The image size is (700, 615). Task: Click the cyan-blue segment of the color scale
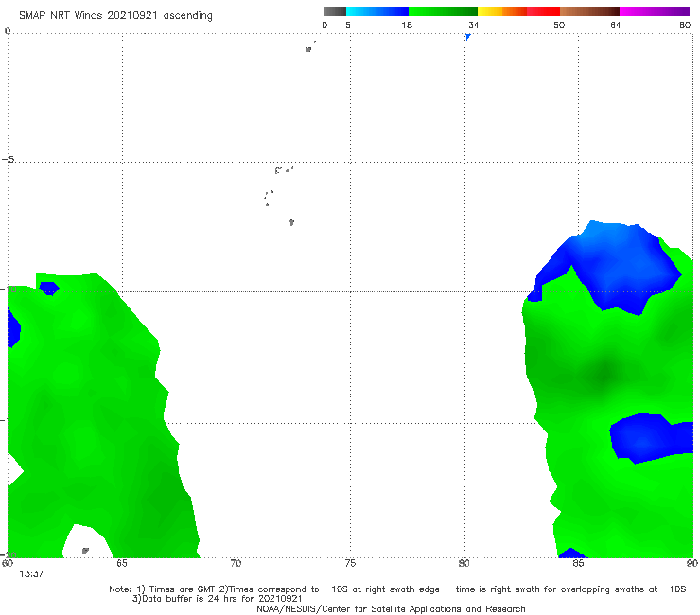[377, 11]
